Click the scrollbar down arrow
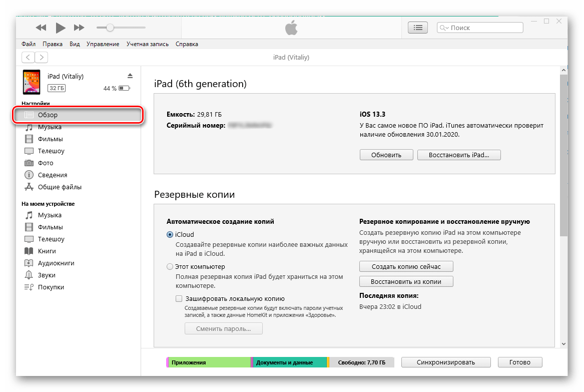This screenshot has width=584, height=392. tap(563, 344)
